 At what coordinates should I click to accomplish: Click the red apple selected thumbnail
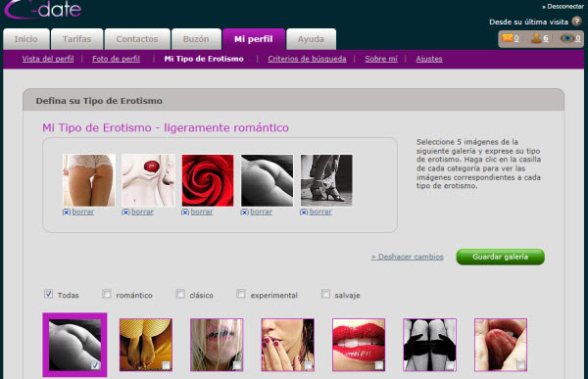pos(148,180)
